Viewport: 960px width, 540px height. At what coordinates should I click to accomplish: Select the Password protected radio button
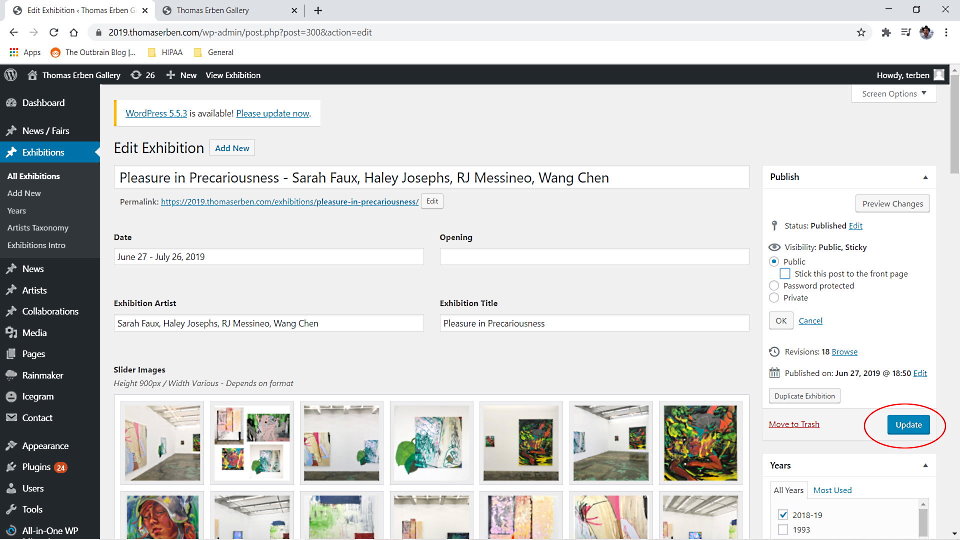click(x=774, y=285)
